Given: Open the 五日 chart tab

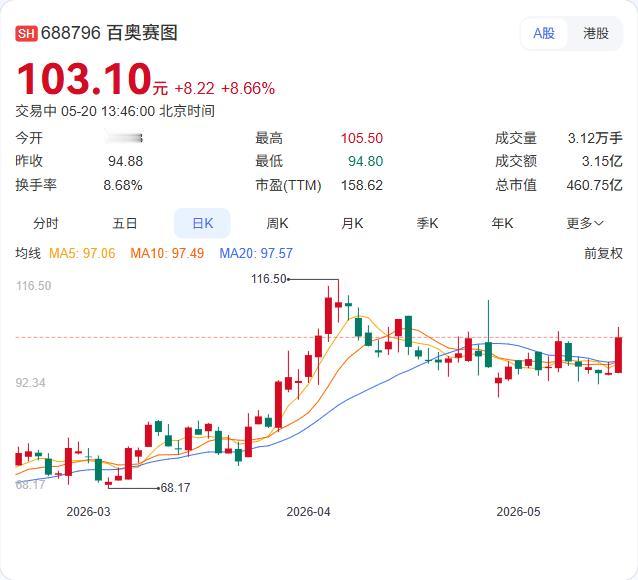Looking at the screenshot, I should click(125, 223).
